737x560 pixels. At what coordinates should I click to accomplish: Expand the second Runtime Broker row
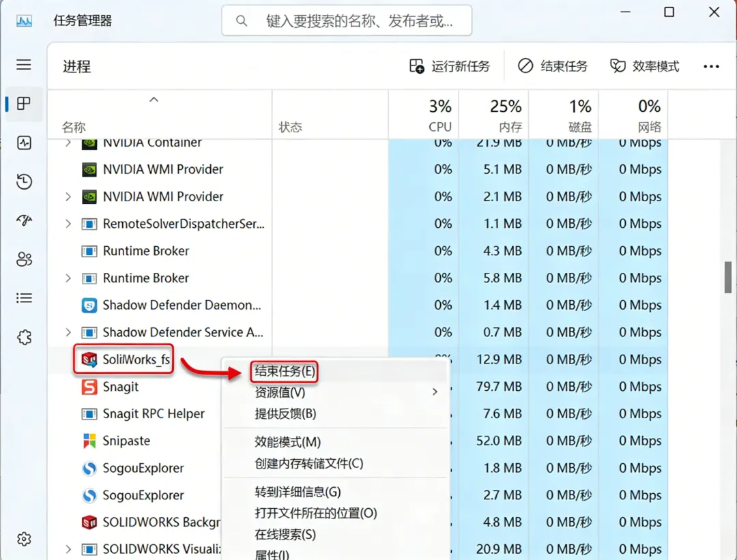(x=68, y=278)
